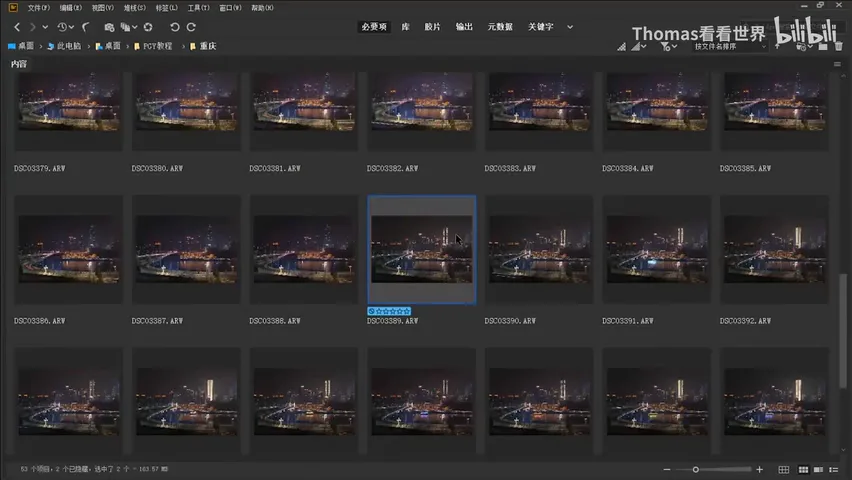Switch to list view icon
This screenshot has height=480, width=852.
[x=834, y=470]
